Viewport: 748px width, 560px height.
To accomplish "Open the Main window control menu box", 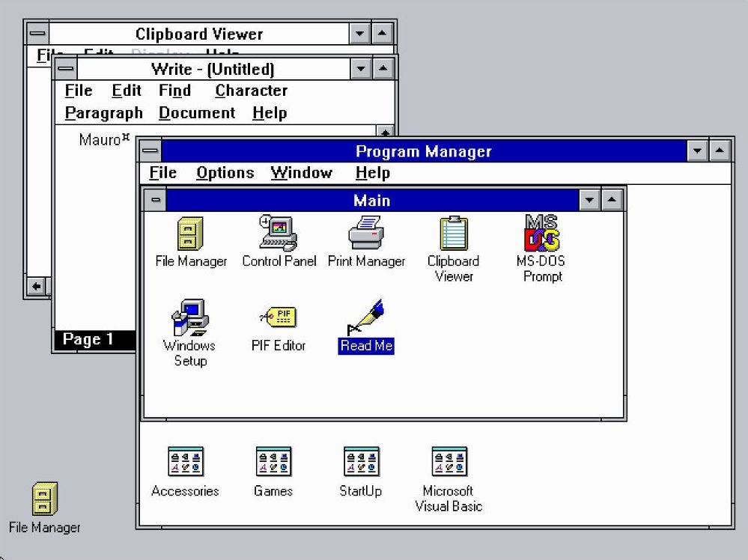I will pos(155,200).
